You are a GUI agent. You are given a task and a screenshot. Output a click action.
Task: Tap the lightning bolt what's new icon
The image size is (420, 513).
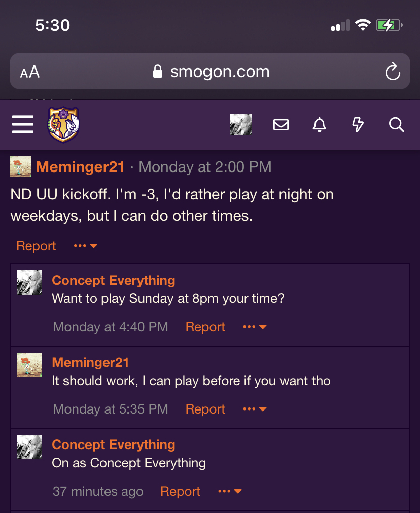tap(358, 125)
